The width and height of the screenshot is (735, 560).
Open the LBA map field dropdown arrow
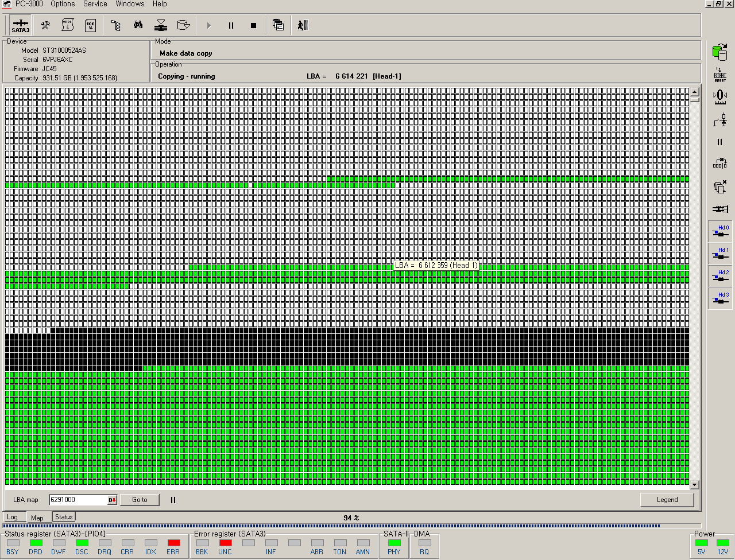(x=113, y=500)
